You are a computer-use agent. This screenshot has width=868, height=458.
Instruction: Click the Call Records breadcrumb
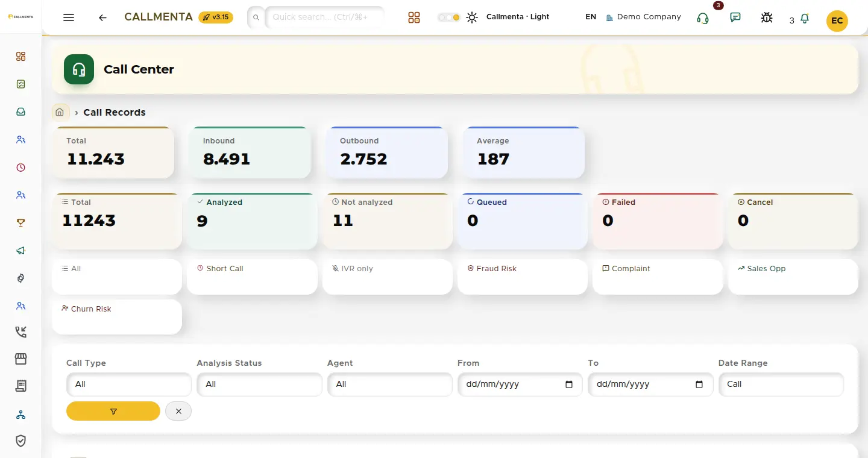pos(115,112)
